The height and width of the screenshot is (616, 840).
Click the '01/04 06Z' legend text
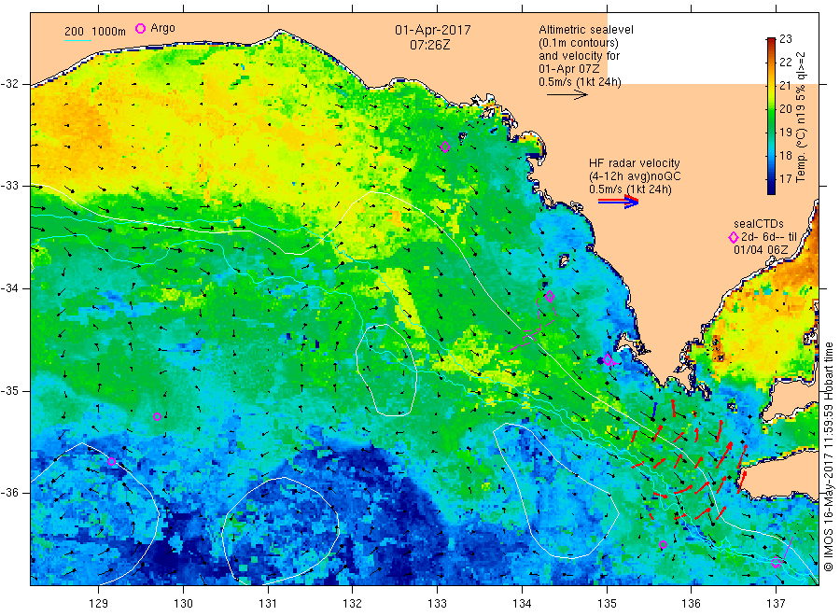point(761,249)
